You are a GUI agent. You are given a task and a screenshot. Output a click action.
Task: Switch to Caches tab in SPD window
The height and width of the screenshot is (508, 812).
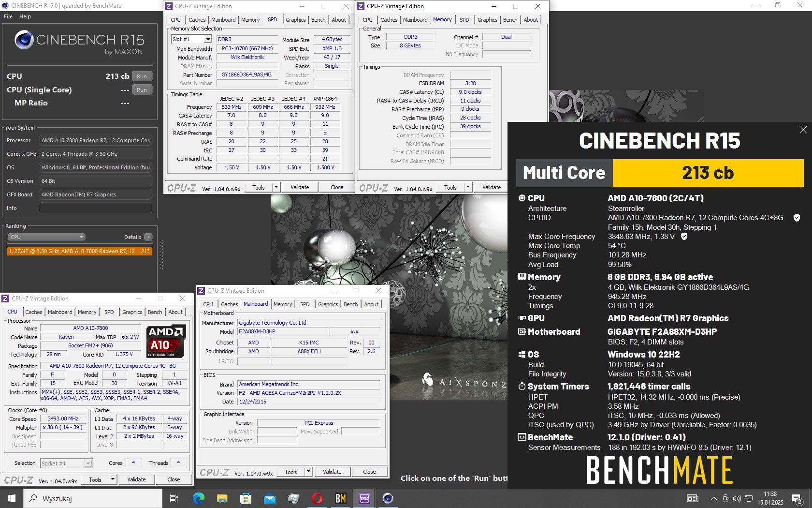click(x=197, y=20)
